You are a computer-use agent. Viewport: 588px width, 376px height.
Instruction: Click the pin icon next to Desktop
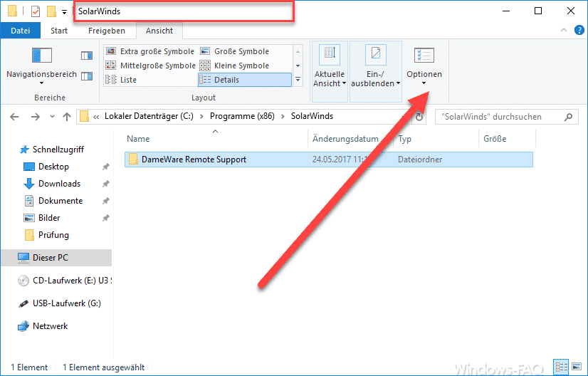[x=106, y=167]
